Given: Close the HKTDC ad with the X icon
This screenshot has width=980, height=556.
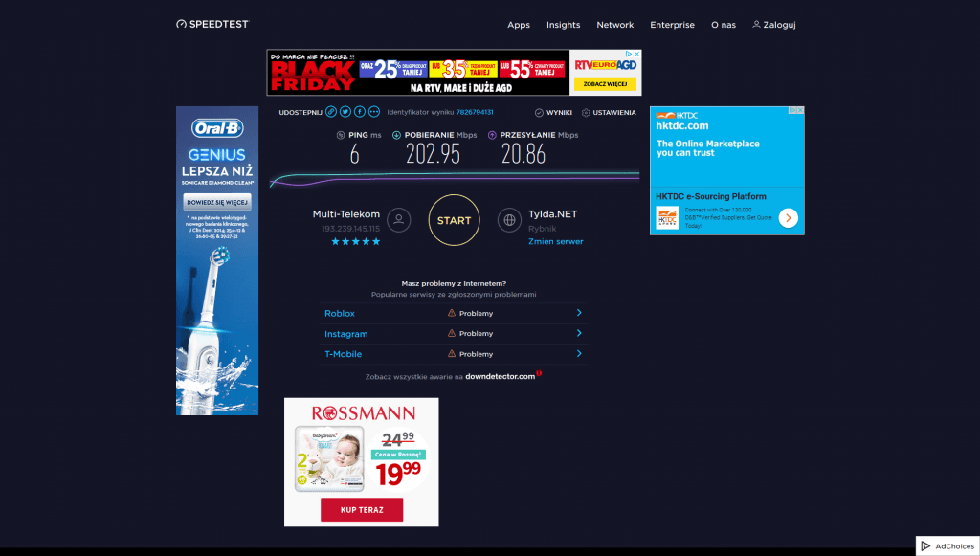Looking at the screenshot, I should point(800,110).
